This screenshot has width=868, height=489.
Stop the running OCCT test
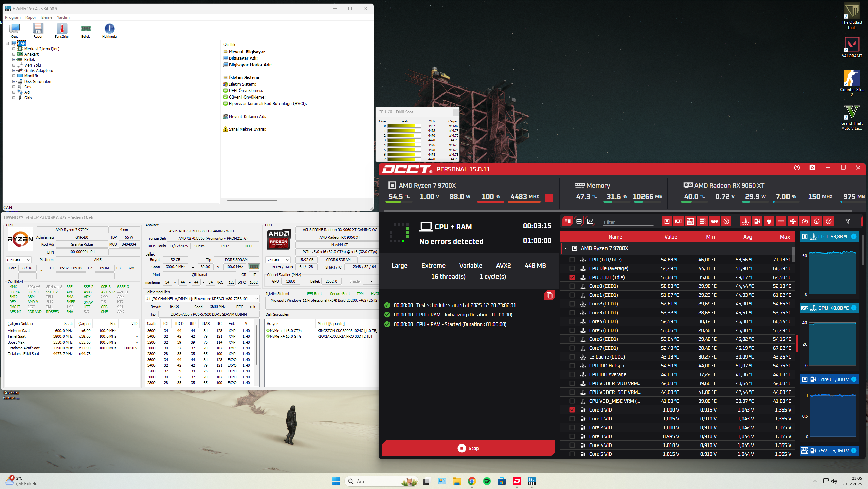point(468,448)
